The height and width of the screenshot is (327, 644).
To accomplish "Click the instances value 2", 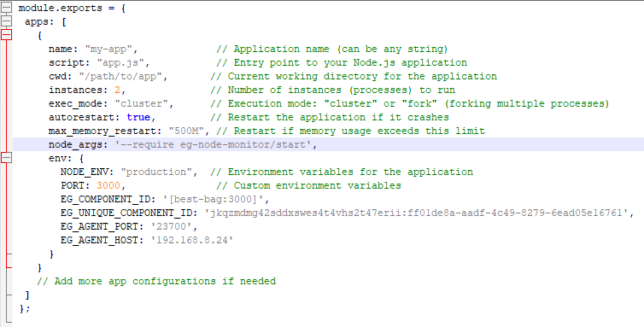I will 118,90.
